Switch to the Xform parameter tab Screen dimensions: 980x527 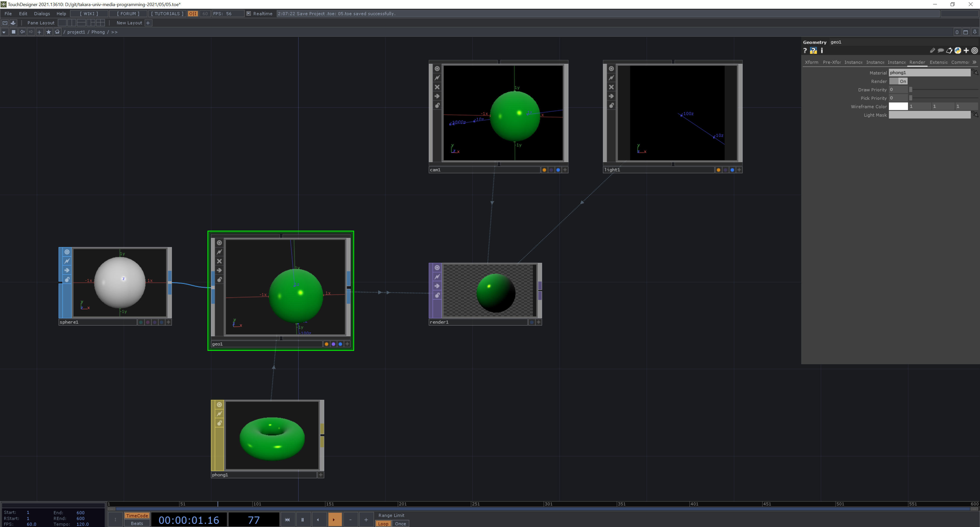(x=811, y=62)
